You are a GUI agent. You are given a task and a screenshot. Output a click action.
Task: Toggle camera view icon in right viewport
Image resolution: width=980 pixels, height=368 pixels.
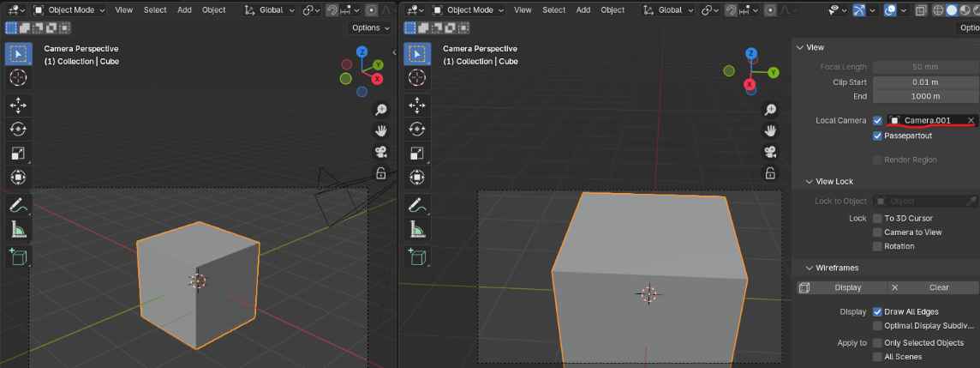click(770, 152)
